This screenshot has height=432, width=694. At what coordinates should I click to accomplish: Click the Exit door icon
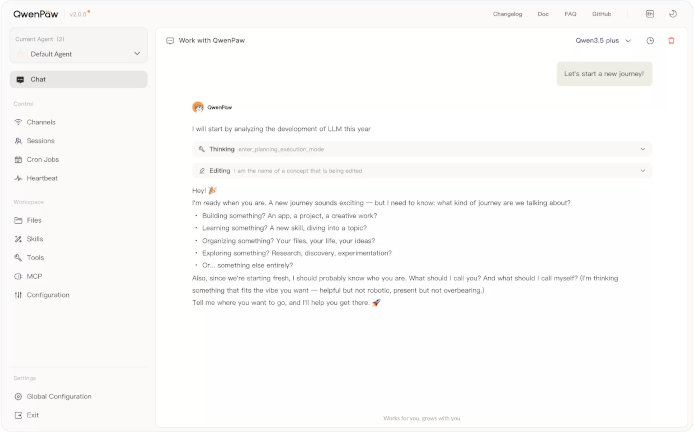point(18,415)
